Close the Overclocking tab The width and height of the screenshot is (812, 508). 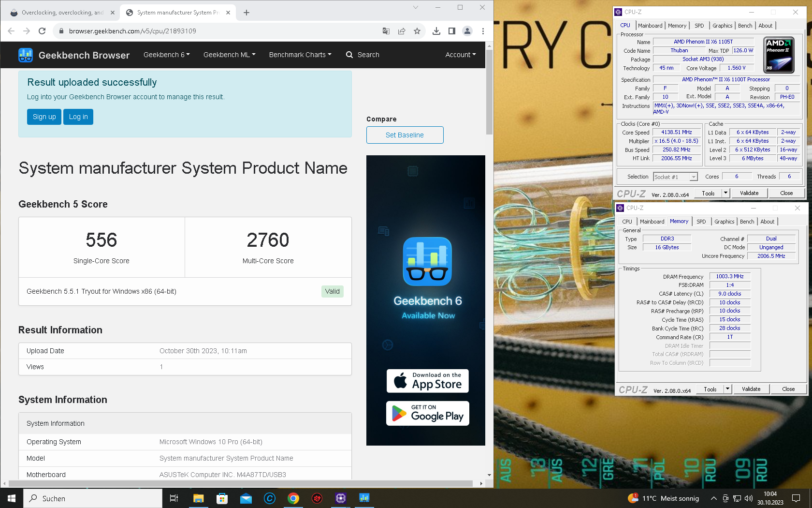[x=113, y=13]
